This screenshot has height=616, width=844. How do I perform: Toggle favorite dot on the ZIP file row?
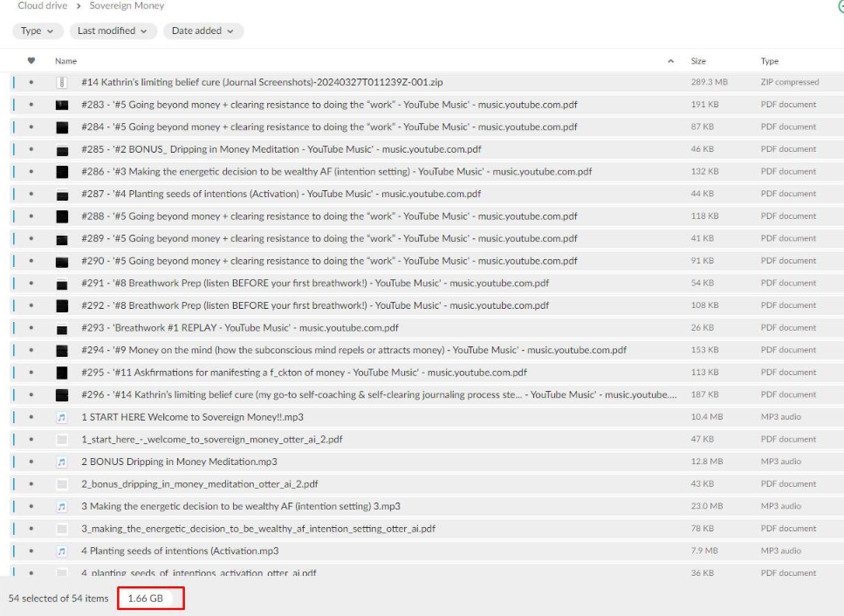[31, 82]
